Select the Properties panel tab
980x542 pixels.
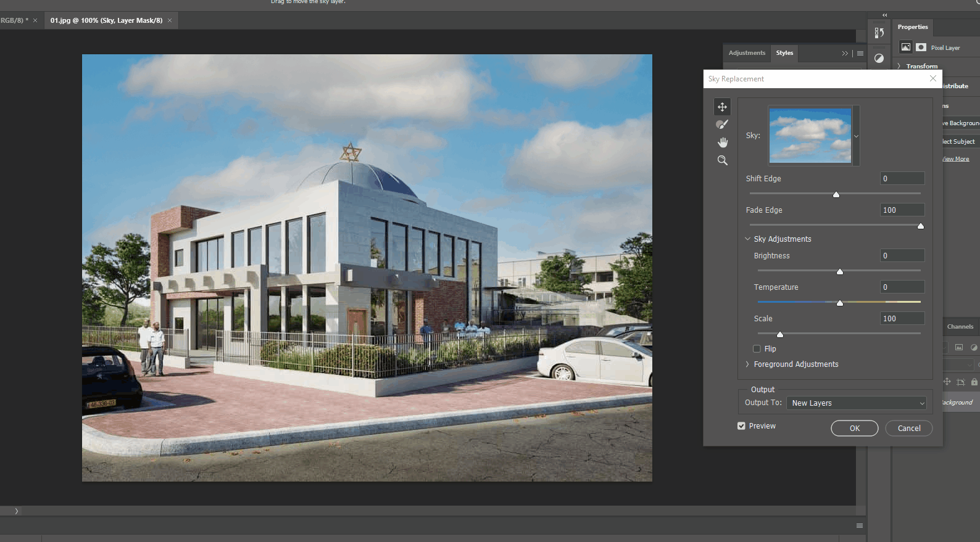(913, 27)
